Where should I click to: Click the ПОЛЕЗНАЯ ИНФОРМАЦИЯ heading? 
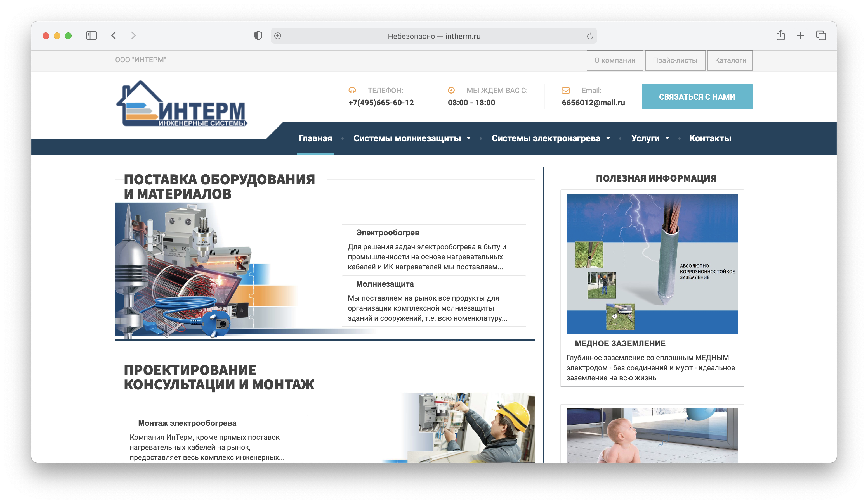(x=656, y=178)
